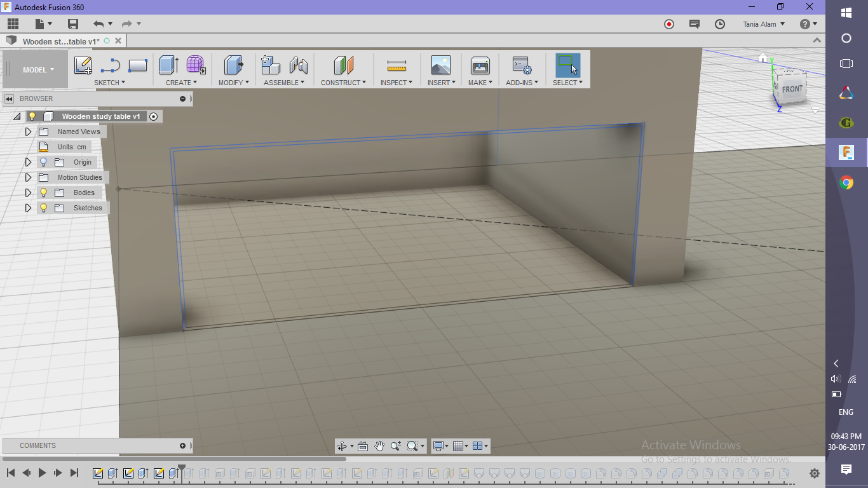The image size is (868, 488).
Task: Open the Tania Alam account dropdown
Action: click(x=764, y=24)
